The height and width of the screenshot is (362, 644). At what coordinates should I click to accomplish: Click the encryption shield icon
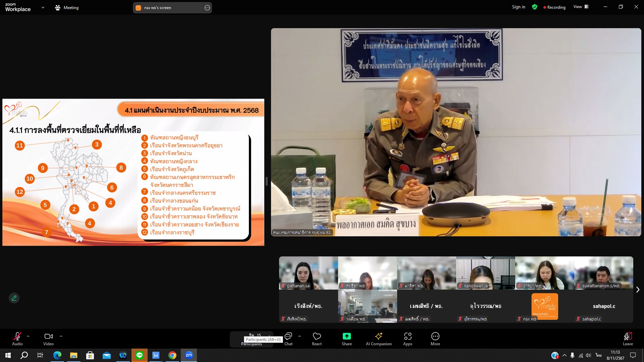tap(535, 7)
